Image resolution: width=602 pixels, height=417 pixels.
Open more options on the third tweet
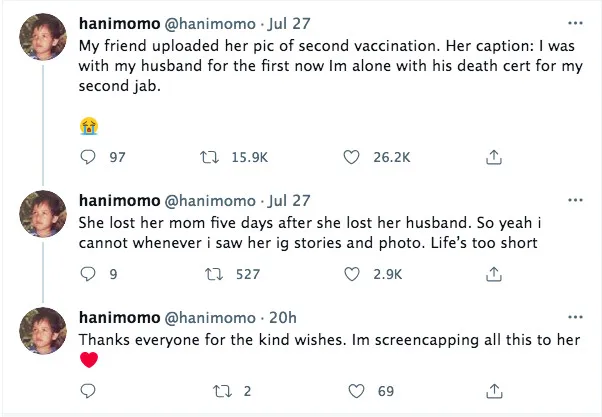pyautogui.click(x=574, y=316)
